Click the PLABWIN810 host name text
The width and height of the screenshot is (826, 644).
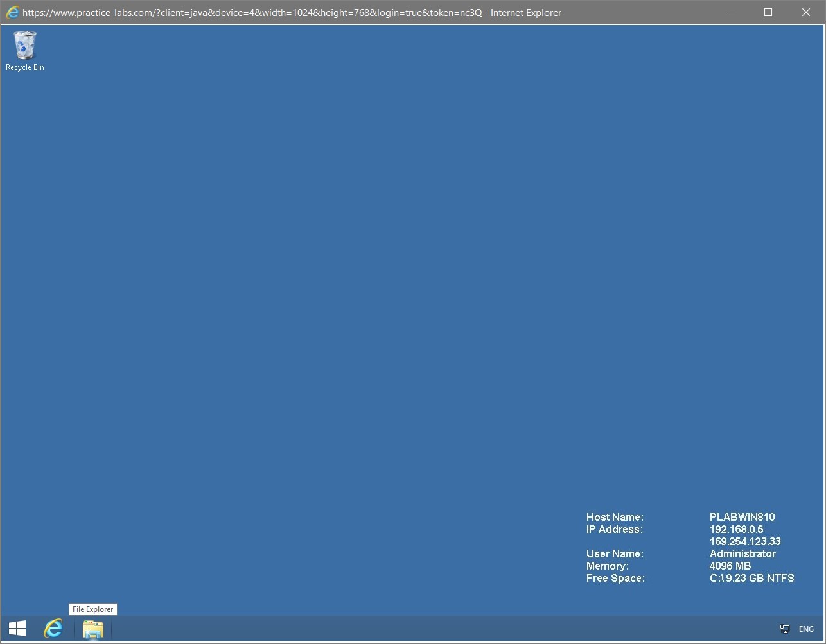(x=742, y=517)
